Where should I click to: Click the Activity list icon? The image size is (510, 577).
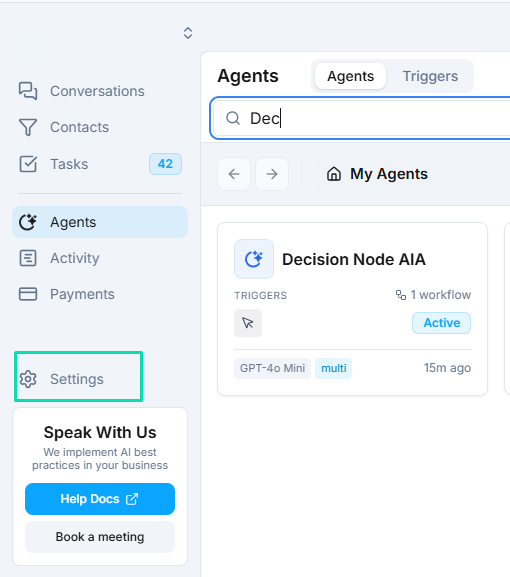(28, 258)
